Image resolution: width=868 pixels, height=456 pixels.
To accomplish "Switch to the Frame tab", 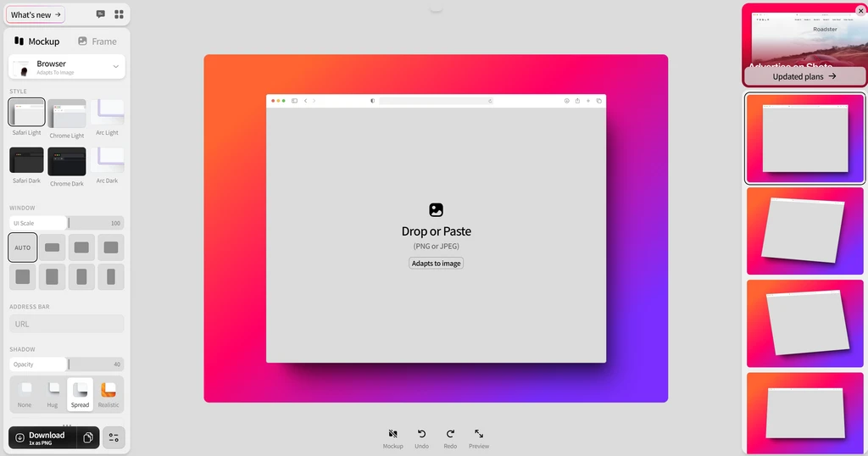I will [97, 41].
